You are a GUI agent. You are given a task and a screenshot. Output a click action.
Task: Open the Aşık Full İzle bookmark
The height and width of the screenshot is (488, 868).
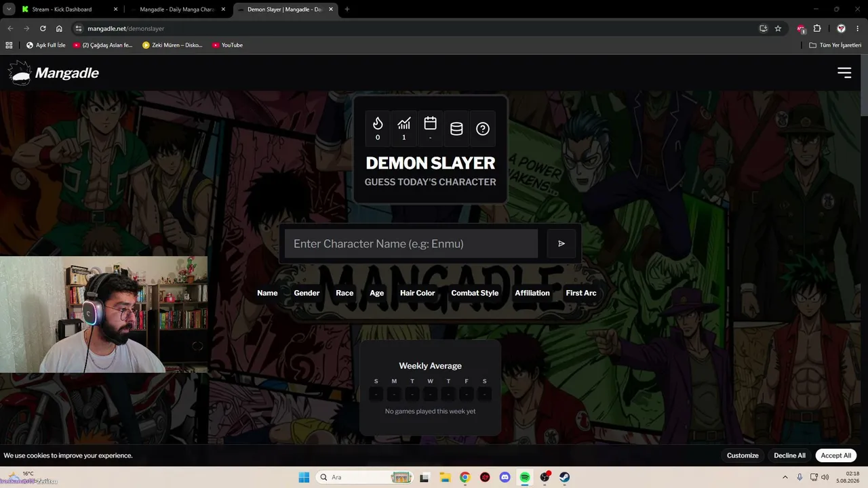pyautogui.click(x=46, y=45)
